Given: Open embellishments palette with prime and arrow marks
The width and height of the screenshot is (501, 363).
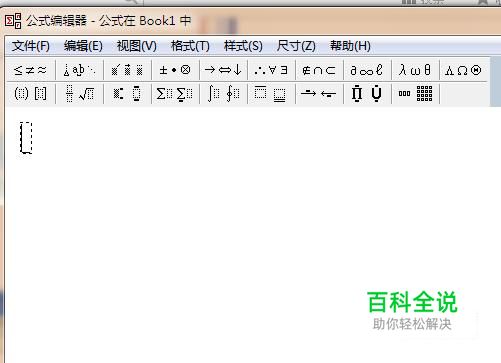Looking at the screenshot, I should pyautogui.click(x=127, y=70).
